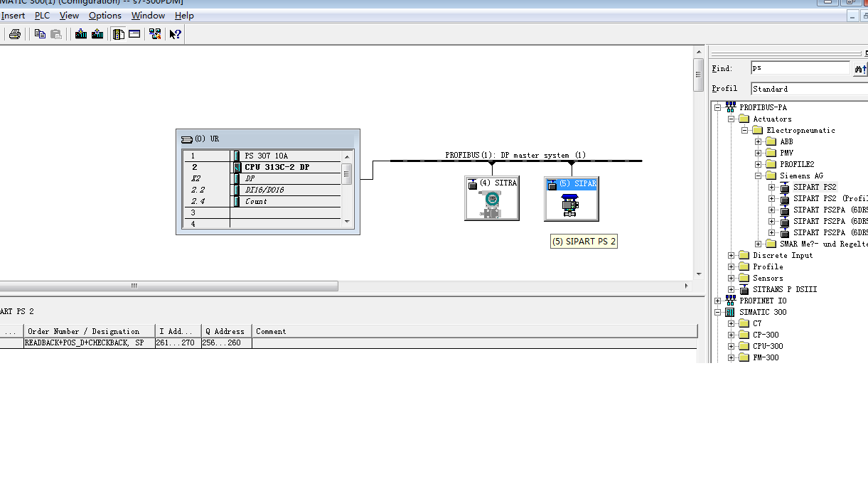Click the I Address column header
Viewport: 868px width, 491px height.
[178, 331]
